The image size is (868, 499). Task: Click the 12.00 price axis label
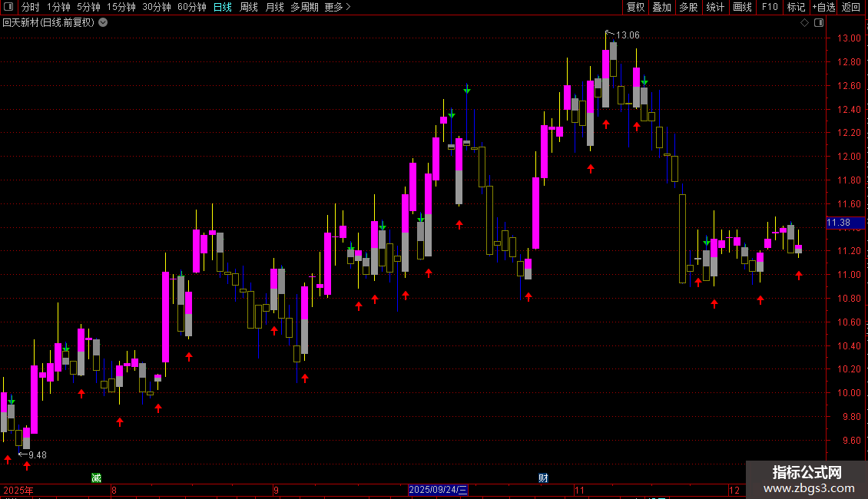(x=849, y=157)
